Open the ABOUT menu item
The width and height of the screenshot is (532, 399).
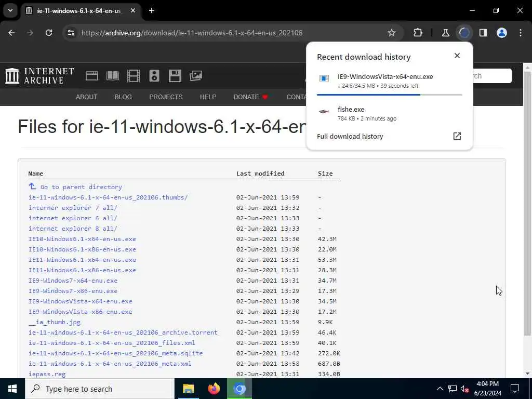click(87, 97)
